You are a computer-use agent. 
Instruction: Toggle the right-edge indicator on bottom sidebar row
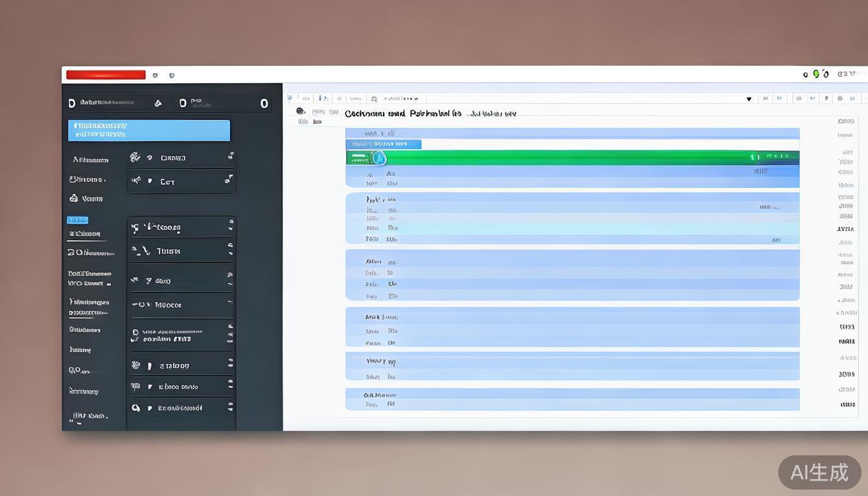pyautogui.click(x=230, y=408)
